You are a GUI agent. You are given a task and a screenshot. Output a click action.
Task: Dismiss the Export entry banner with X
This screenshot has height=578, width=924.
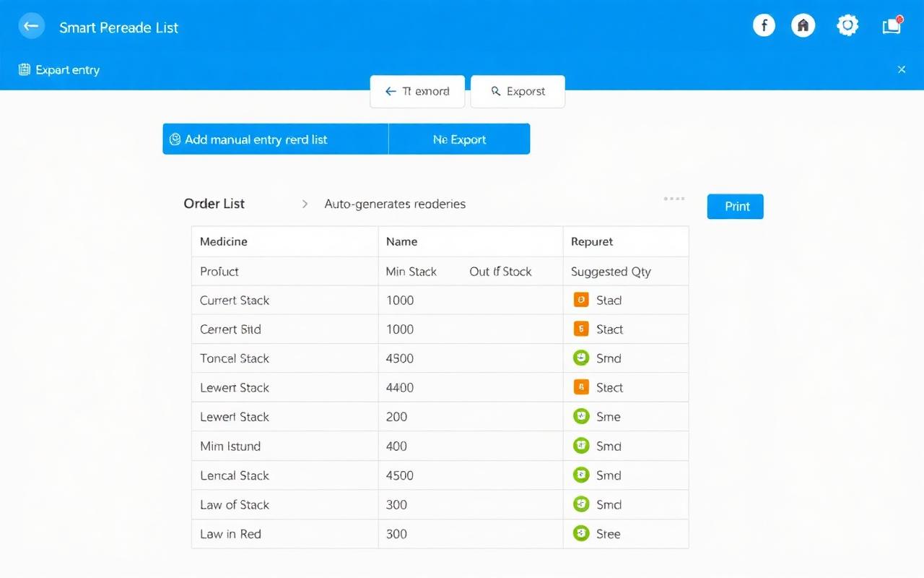[x=902, y=69]
